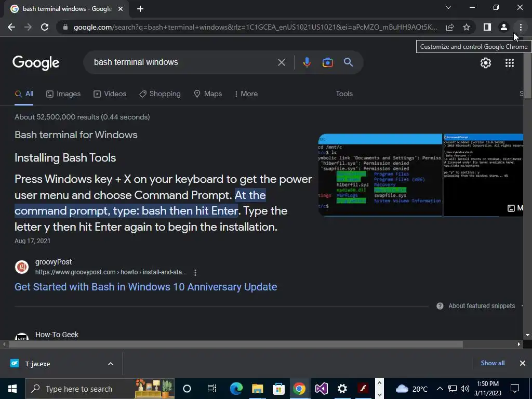The image size is (532, 399).
Task: Bookmark this page with the star icon
Action: pos(467,27)
